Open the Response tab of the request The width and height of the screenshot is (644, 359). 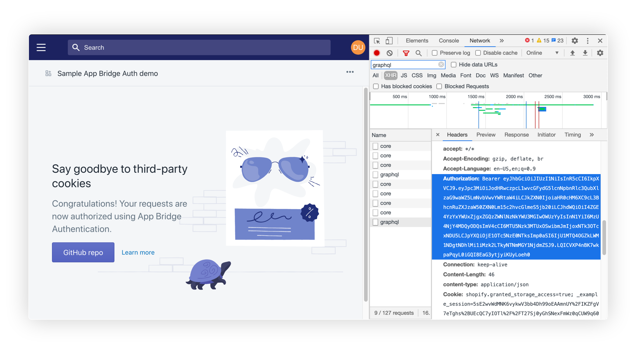pyautogui.click(x=516, y=135)
